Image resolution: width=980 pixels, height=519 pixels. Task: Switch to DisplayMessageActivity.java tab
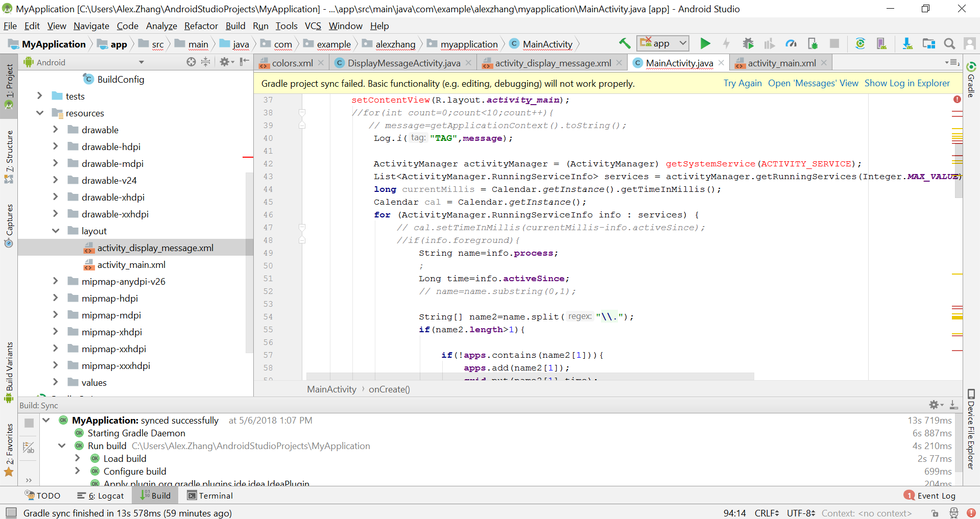[403, 63]
